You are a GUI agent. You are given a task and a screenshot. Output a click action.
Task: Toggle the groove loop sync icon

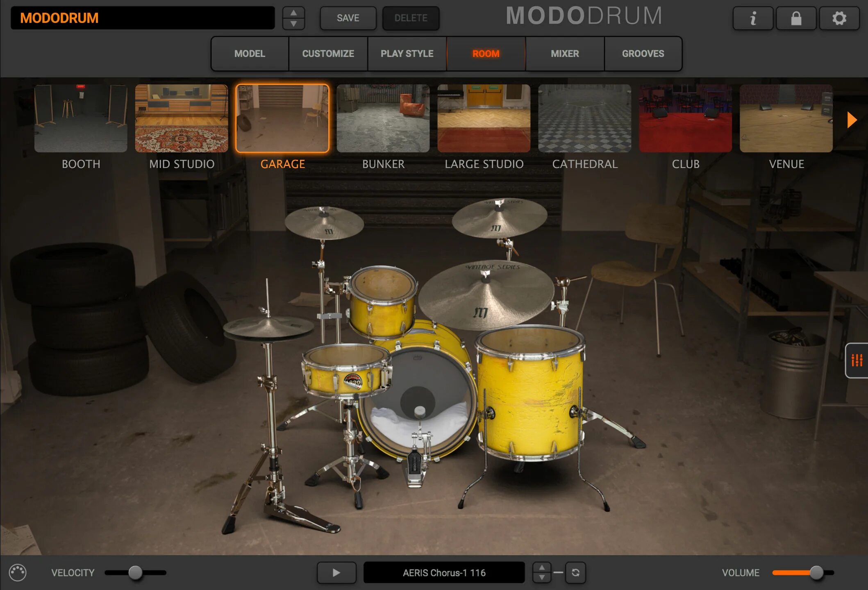(575, 572)
